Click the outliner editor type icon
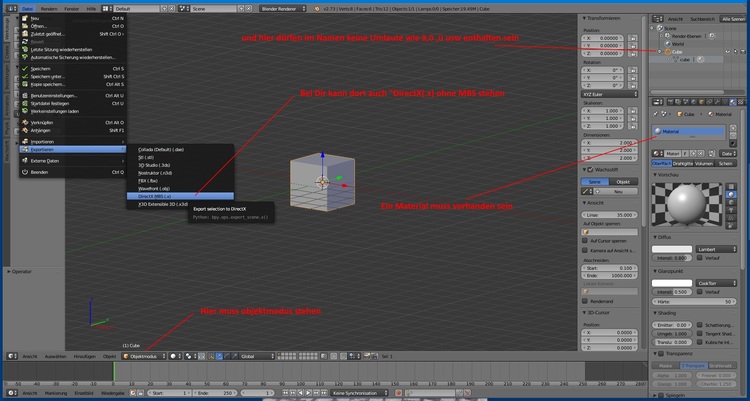Viewport: 750px width, 401px height. 658,19
